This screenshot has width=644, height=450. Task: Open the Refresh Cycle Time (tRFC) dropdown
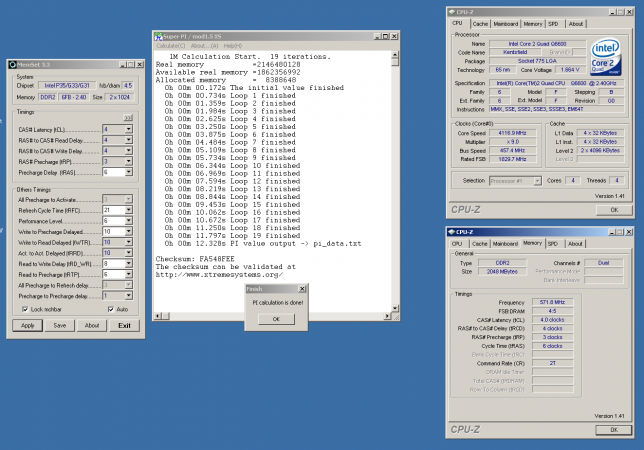pos(129,210)
